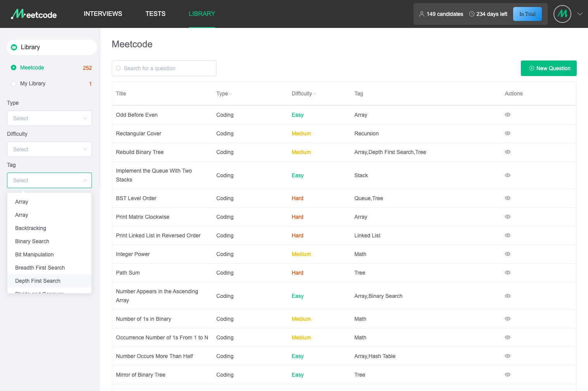View Occurrence Number of 1s From 1 to N
Screen dimensions: 588x391
click(x=507, y=337)
